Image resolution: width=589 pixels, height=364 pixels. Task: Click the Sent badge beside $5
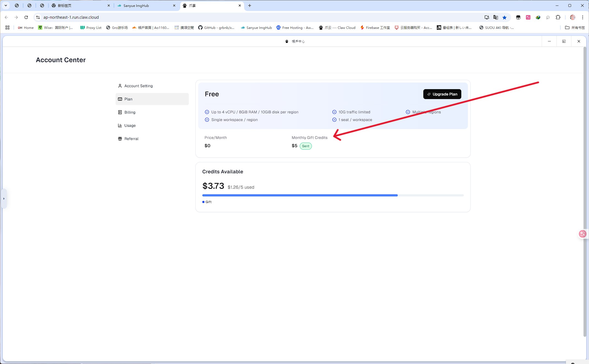pyautogui.click(x=306, y=146)
